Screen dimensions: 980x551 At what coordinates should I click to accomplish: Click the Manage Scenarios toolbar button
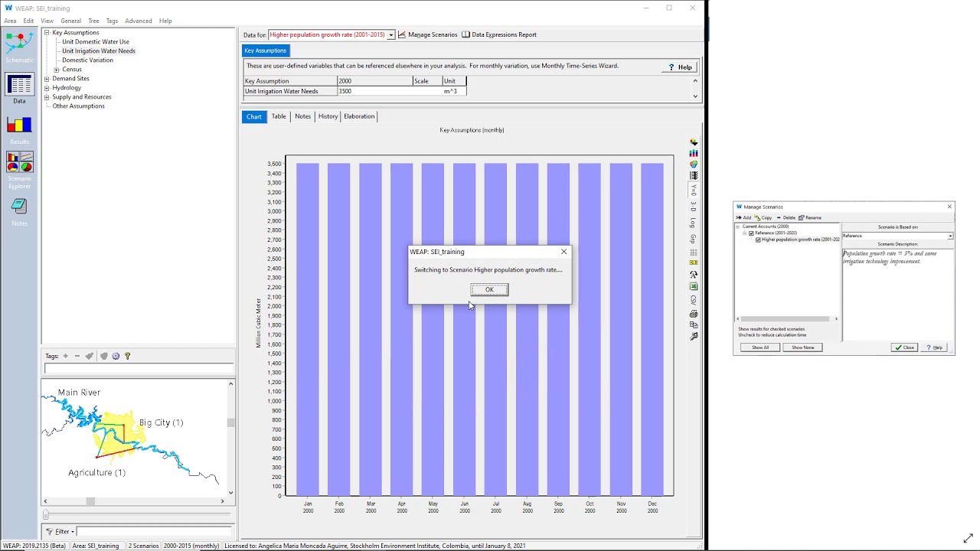(x=427, y=34)
